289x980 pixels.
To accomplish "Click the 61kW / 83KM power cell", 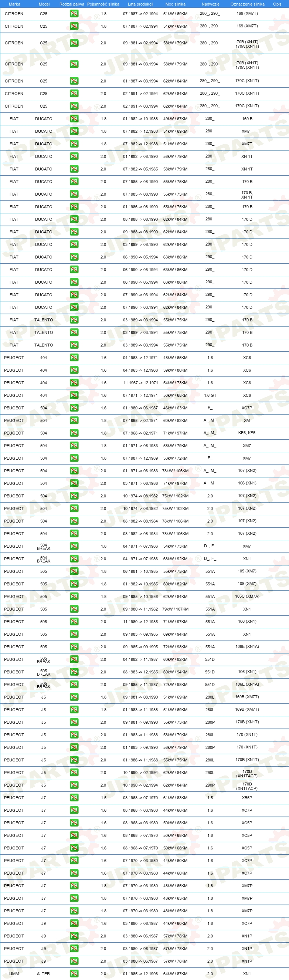I will pyautogui.click(x=175, y=798).
